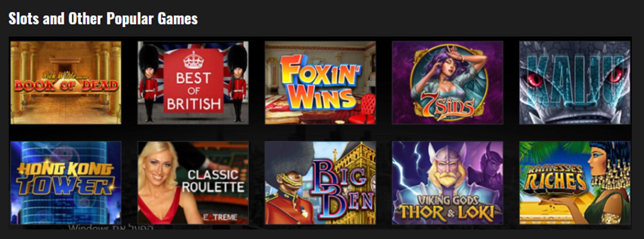Select the Ramesses Riches game tile
This screenshot has width=644, height=239.
(x=575, y=183)
